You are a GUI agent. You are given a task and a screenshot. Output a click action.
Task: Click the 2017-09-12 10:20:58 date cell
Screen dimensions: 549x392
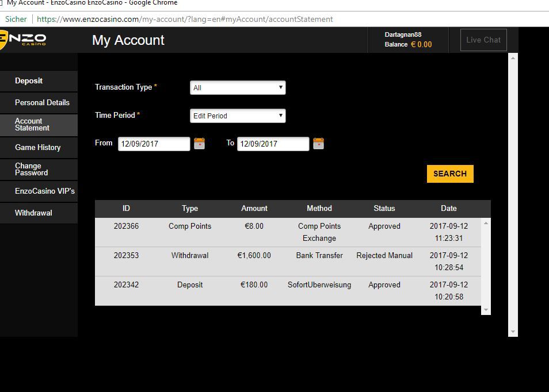click(449, 291)
